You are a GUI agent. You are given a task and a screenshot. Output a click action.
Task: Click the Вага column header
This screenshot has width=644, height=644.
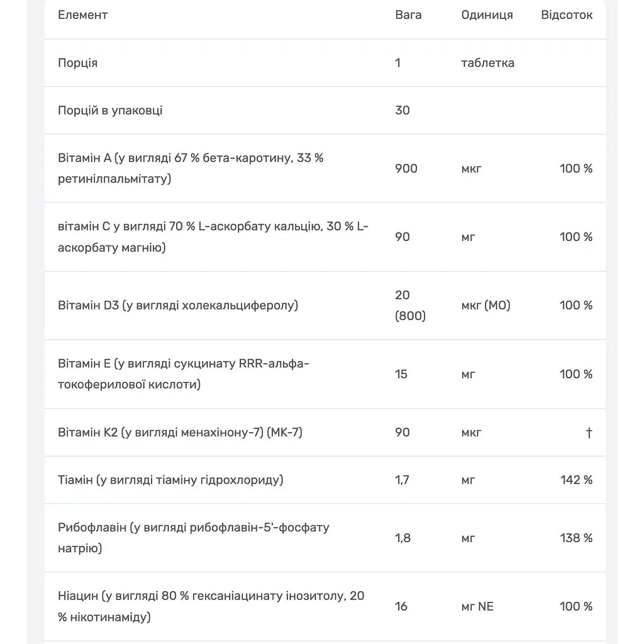point(408,15)
